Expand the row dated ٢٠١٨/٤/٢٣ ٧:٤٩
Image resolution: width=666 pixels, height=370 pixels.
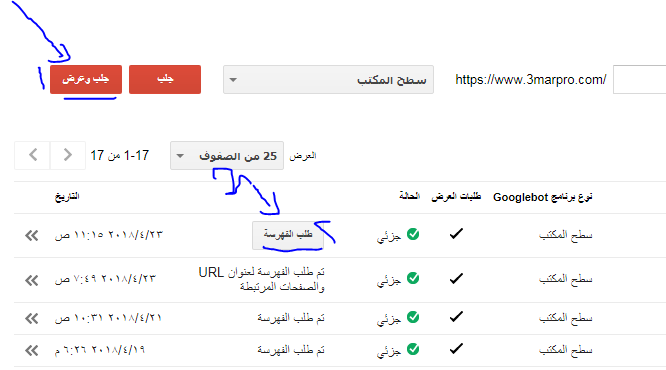coord(31,280)
